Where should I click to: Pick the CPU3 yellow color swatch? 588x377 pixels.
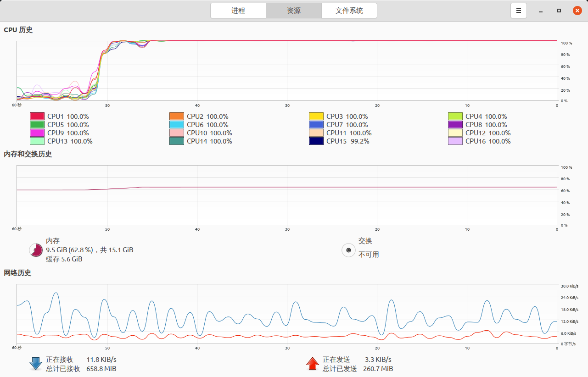(316, 116)
